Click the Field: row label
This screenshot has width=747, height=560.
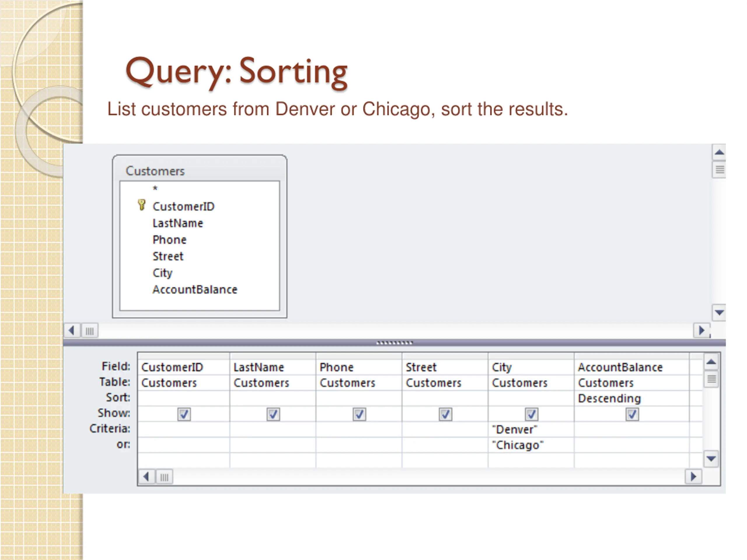pyautogui.click(x=116, y=366)
